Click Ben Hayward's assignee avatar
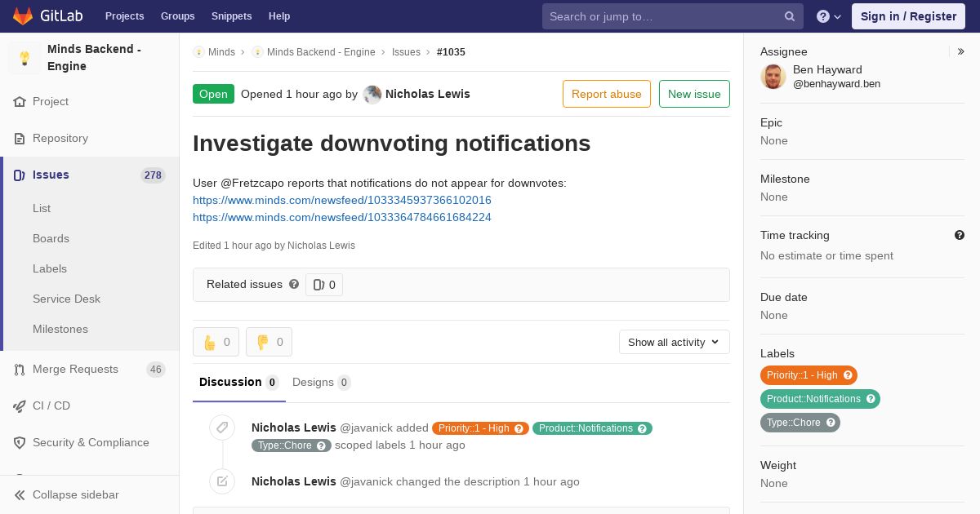Image resolution: width=980 pixels, height=514 pixels. 773,77
